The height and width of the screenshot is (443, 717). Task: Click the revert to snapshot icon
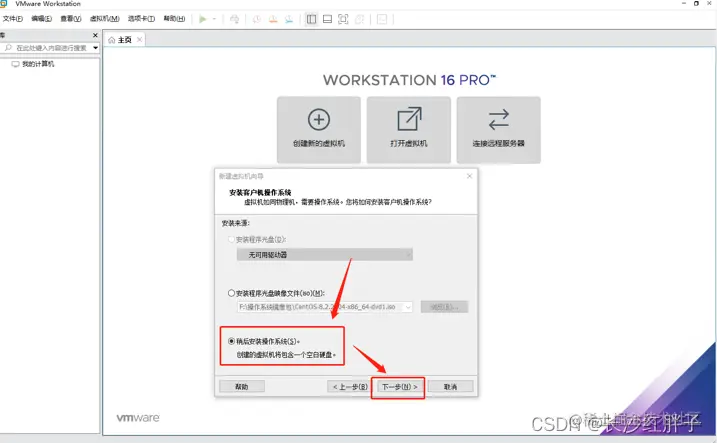click(x=273, y=19)
